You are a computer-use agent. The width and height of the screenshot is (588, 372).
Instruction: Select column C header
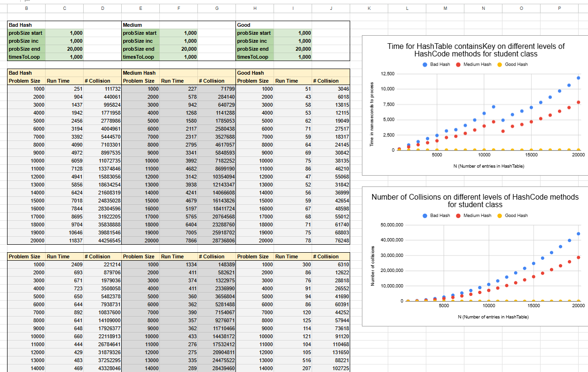(x=64, y=8)
